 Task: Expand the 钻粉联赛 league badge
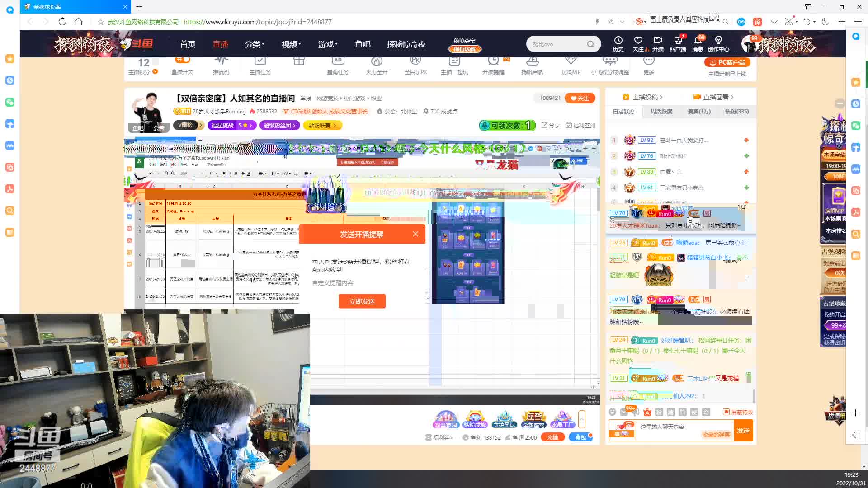coord(322,125)
